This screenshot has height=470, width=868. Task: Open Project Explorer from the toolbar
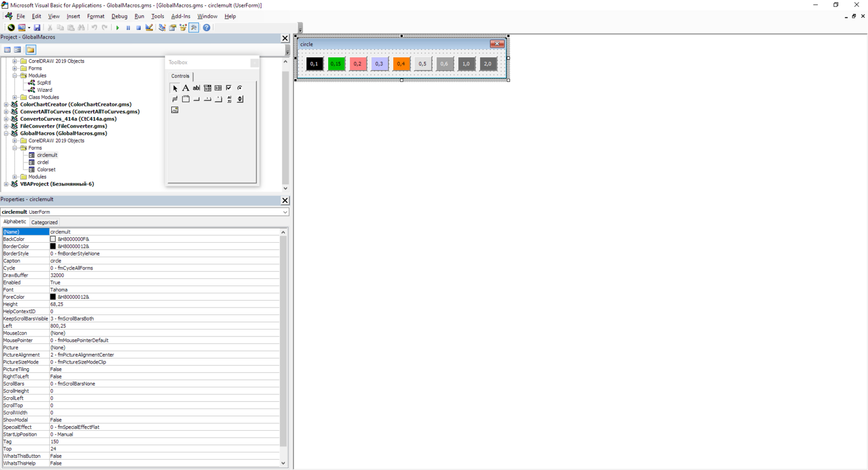162,28
